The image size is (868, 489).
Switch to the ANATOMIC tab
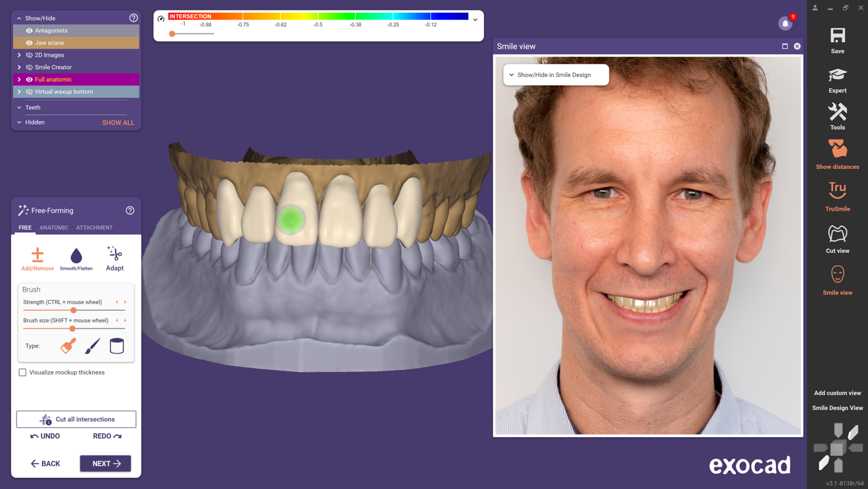coord(53,228)
